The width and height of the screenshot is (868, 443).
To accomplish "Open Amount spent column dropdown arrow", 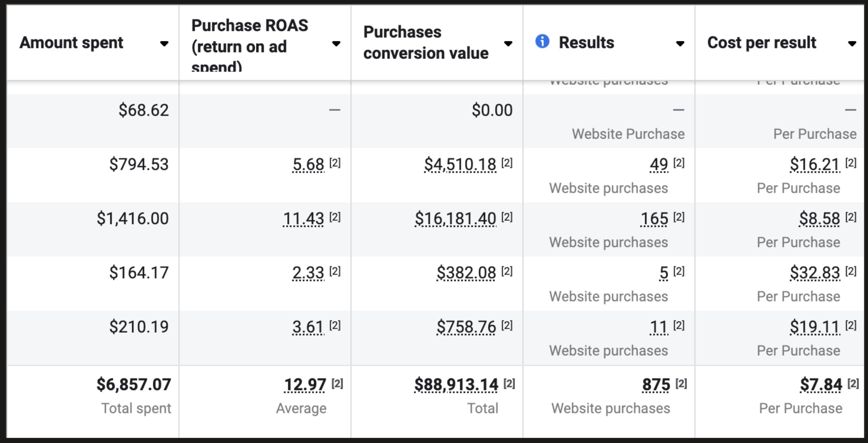I will pos(164,44).
